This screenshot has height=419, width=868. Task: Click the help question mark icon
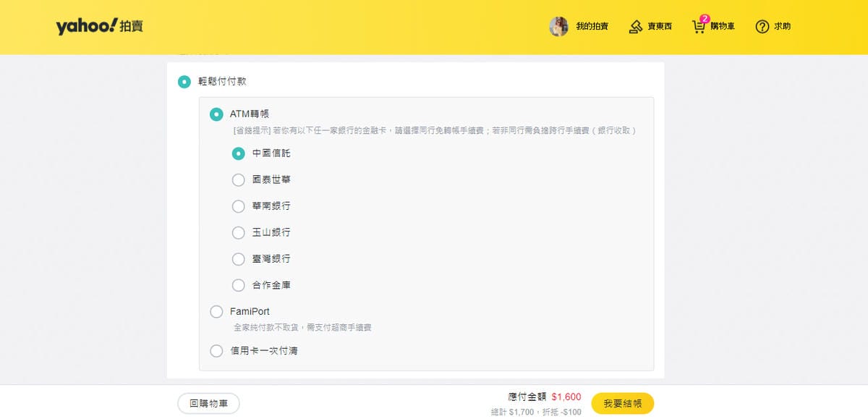point(762,27)
